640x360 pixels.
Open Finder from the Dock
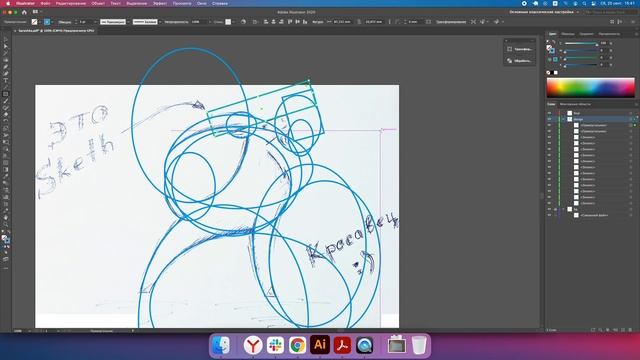point(221,345)
